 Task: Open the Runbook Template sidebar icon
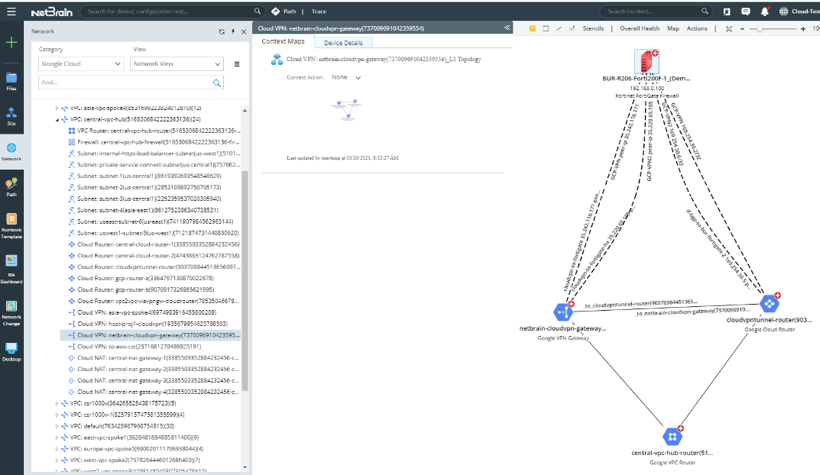[11, 223]
